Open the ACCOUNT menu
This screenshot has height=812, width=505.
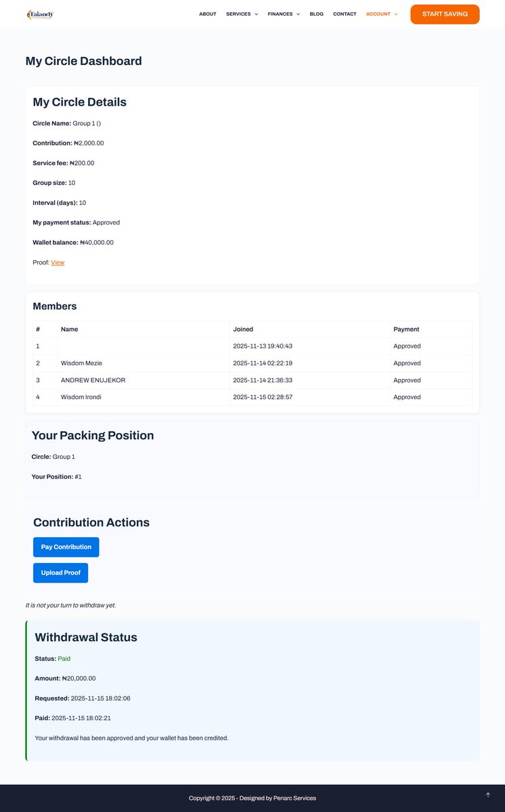point(378,14)
